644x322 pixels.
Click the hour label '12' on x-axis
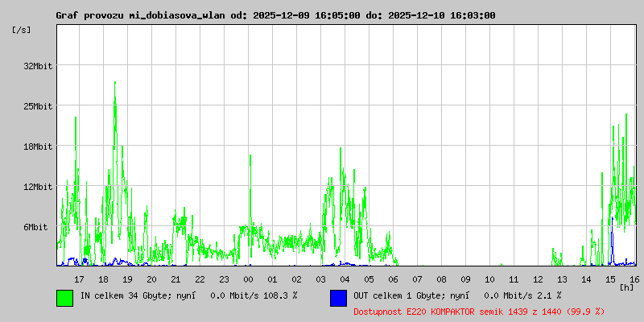pyautogui.click(x=538, y=279)
